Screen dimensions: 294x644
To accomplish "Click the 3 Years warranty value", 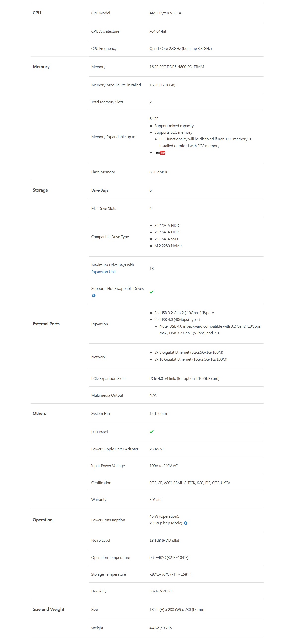I will [155, 499].
